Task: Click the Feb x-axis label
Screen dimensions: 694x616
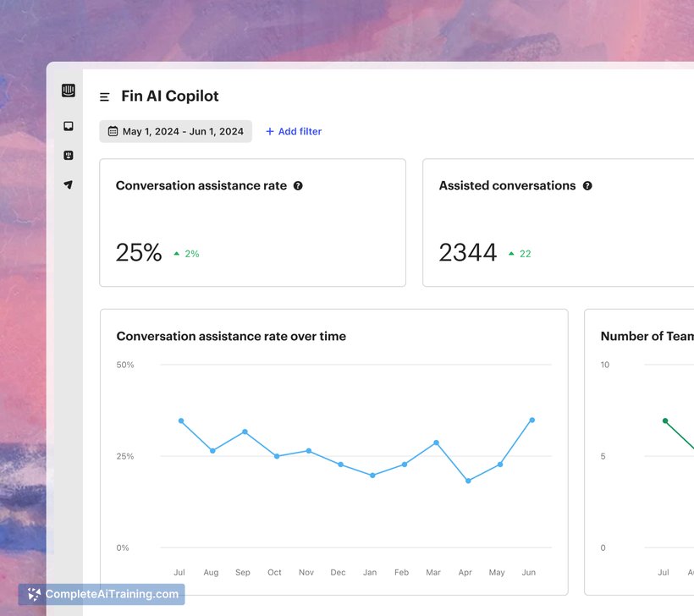Action: 402,572
